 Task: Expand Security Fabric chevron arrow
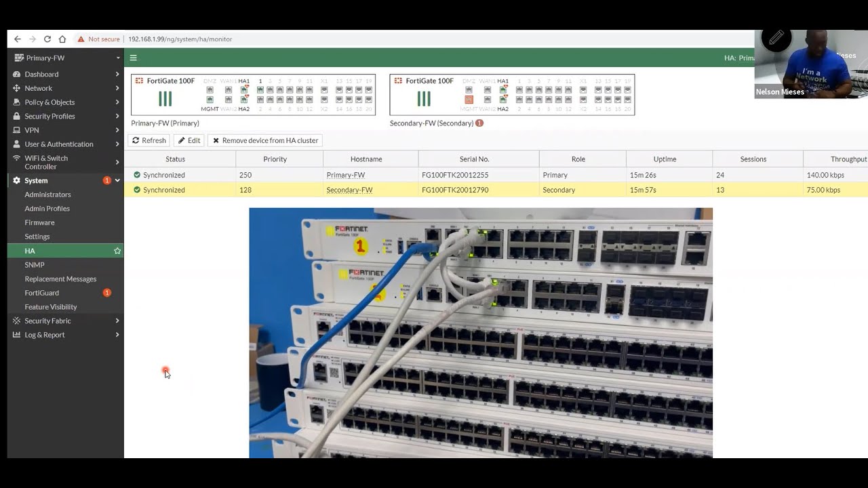117,321
